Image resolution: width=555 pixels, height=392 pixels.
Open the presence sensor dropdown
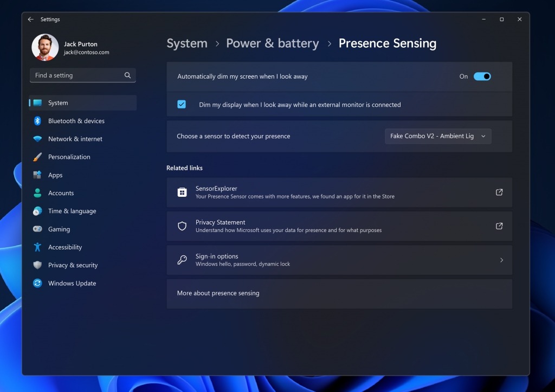pyautogui.click(x=437, y=136)
